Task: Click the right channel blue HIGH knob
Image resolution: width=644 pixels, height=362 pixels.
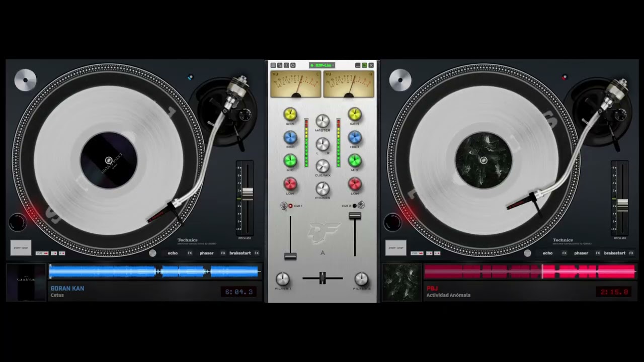Action: [x=355, y=137]
